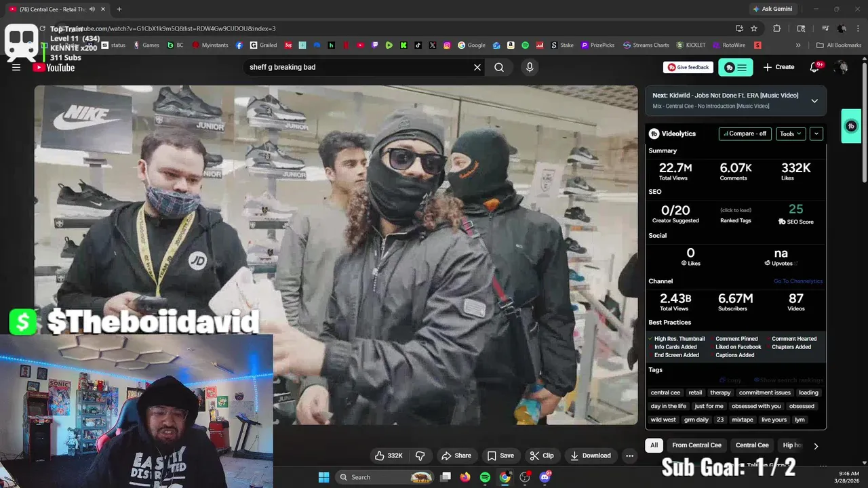Screen dimensions: 868x488
Task: Click the TubeBuddy side tab icon
Action: click(851, 126)
